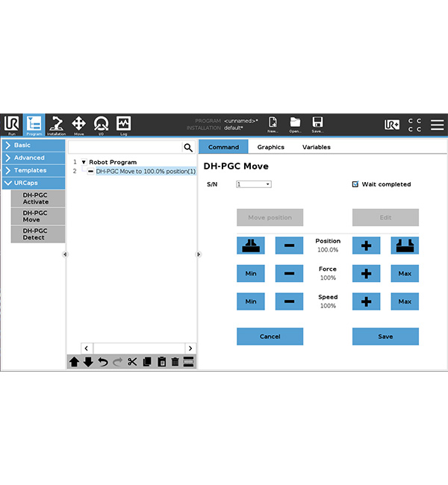Select the Robot Program row
Viewport: 448px width, 485px height.
coord(113,162)
